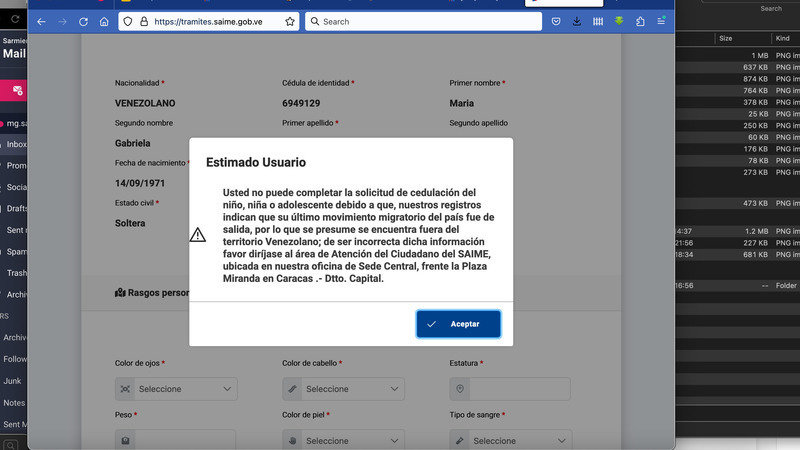Open the Drafts folder in Mail sidebar
The height and width of the screenshot is (450, 800).
pyautogui.click(x=17, y=208)
